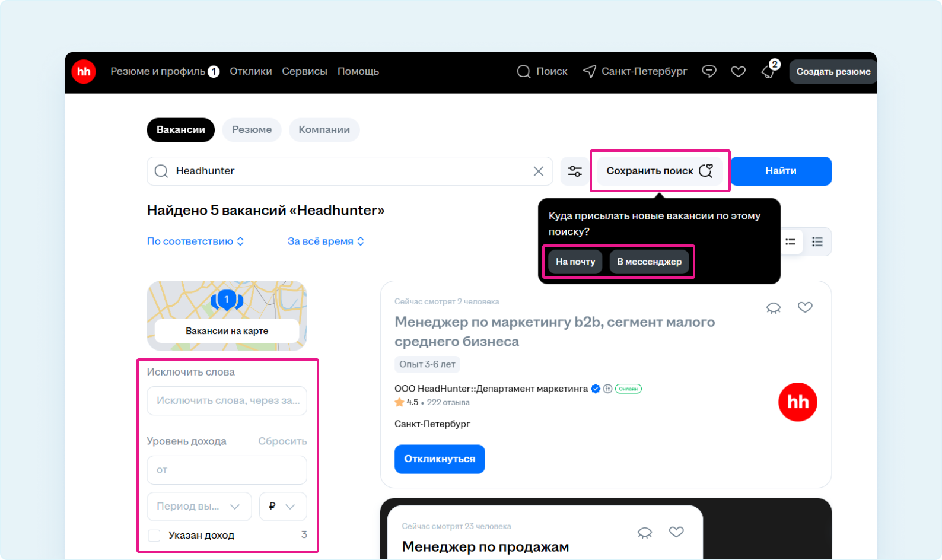Click Сбросить link for income level
The image size is (942, 560).
click(x=282, y=441)
